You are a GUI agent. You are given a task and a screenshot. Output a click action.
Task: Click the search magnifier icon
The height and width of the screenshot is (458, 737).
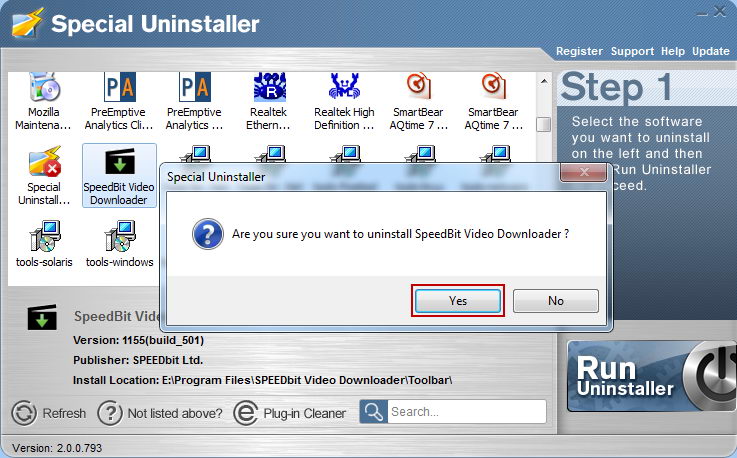374,412
